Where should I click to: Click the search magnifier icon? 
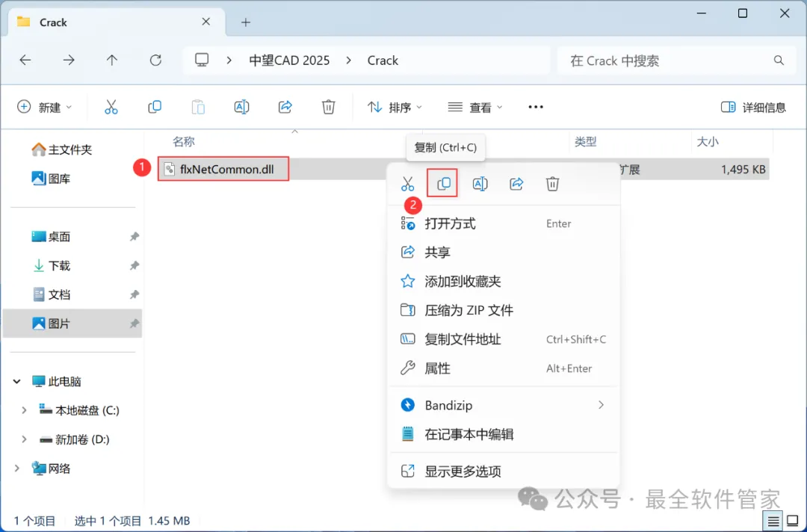click(779, 61)
